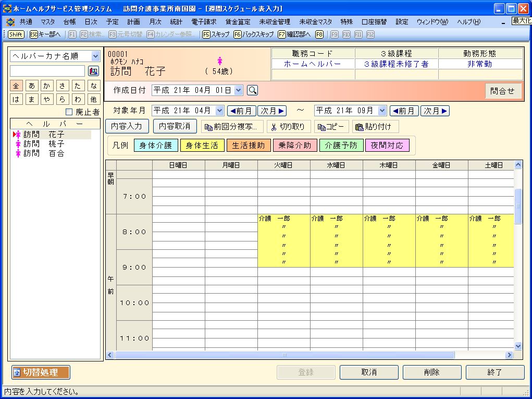Click the F5 スキップ toolbar button
532x399 pixels.
(x=216, y=34)
